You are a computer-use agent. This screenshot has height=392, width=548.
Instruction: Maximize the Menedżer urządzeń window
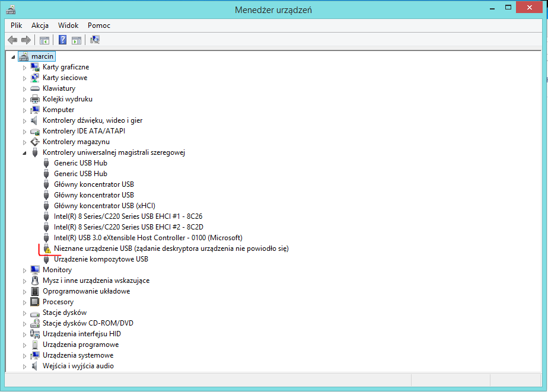click(508, 8)
